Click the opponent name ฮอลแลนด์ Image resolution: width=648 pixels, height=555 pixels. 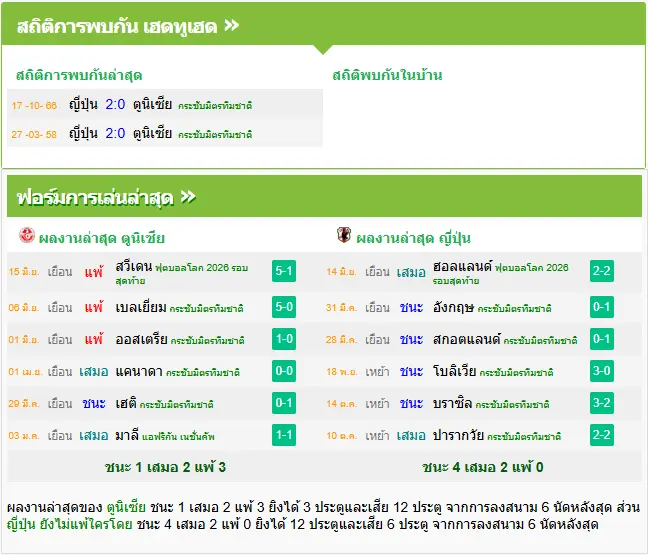(x=462, y=267)
